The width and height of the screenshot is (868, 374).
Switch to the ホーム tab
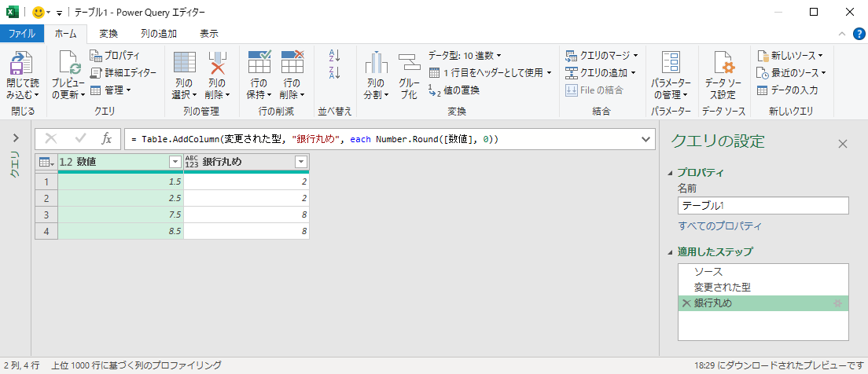pyautogui.click(x=66, y=34)
